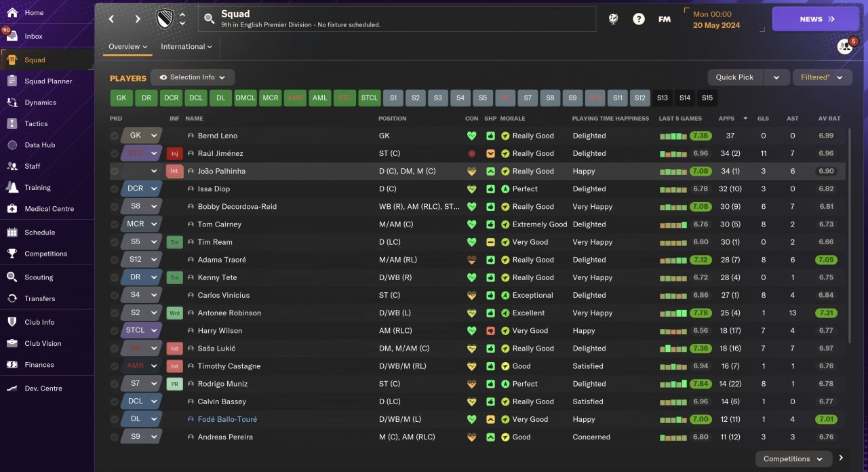The height and width of the screenshot is (472, 868).
Task: Open the help question mark icon
Action: (639, 19)
